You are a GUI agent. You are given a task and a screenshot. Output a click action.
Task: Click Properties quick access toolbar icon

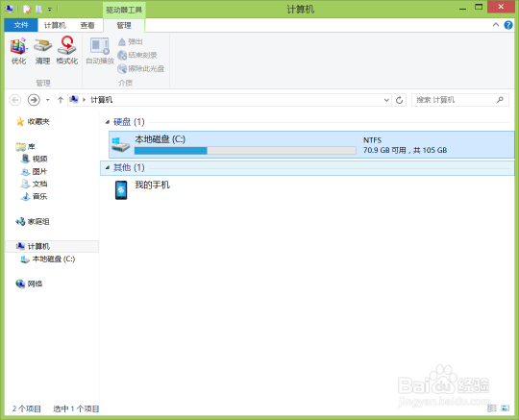[x=27, y=10]
